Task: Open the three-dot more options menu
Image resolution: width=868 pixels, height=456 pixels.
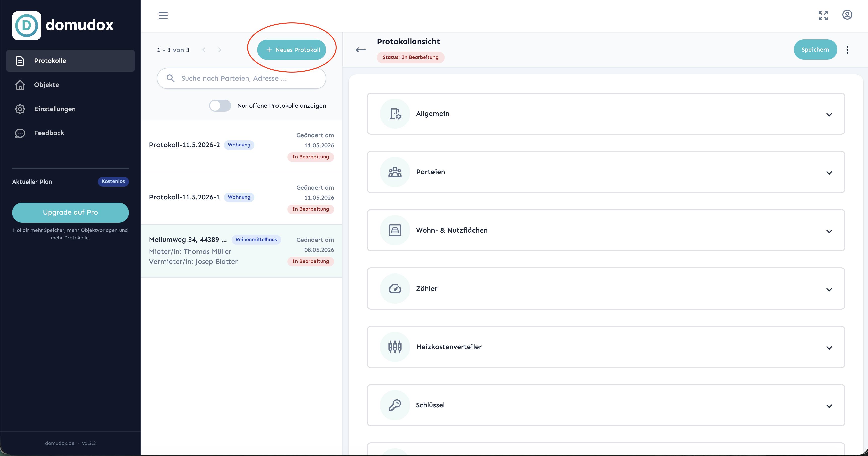Action: pos(847,50)
